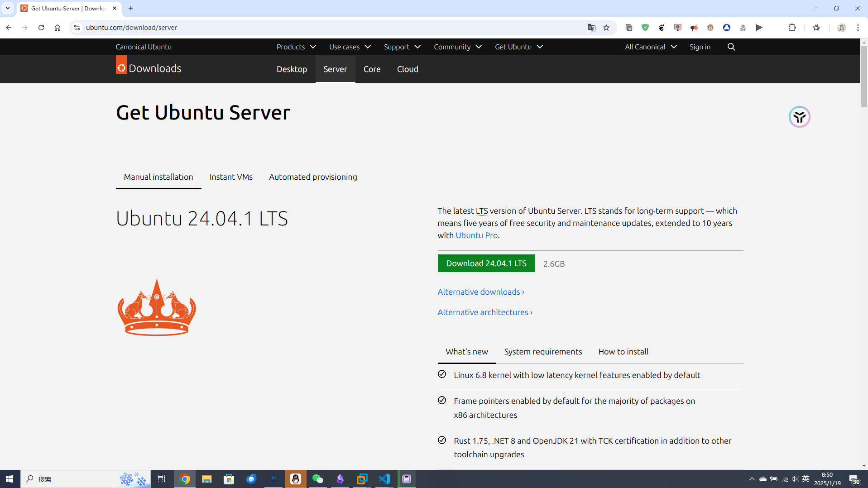Expand the Community menu

click(457, 47)
